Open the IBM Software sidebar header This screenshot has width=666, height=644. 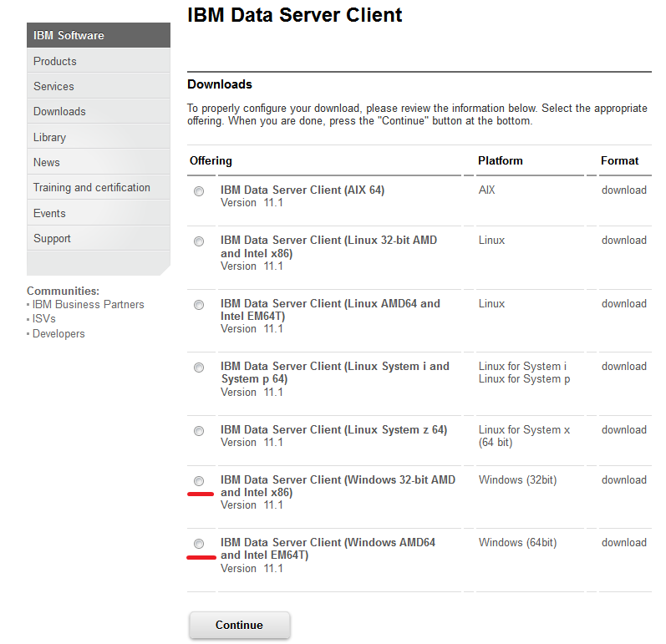pyautogui.click(x=99, y=35)
